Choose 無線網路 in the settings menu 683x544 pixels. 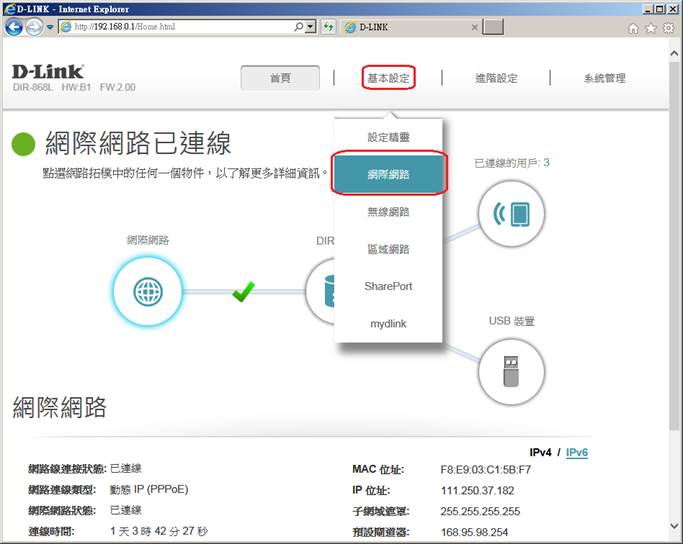(389, 212)
